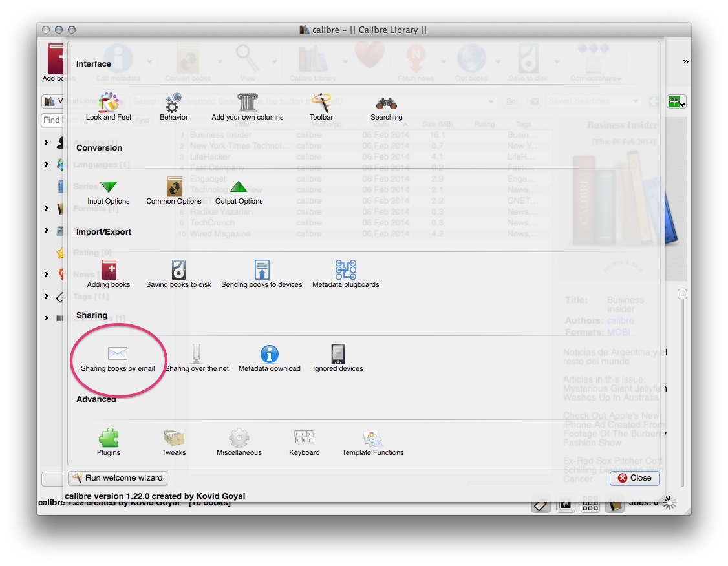Open conversion Input Options
This screenshot has width=728, height=566.
coord(108,192)
